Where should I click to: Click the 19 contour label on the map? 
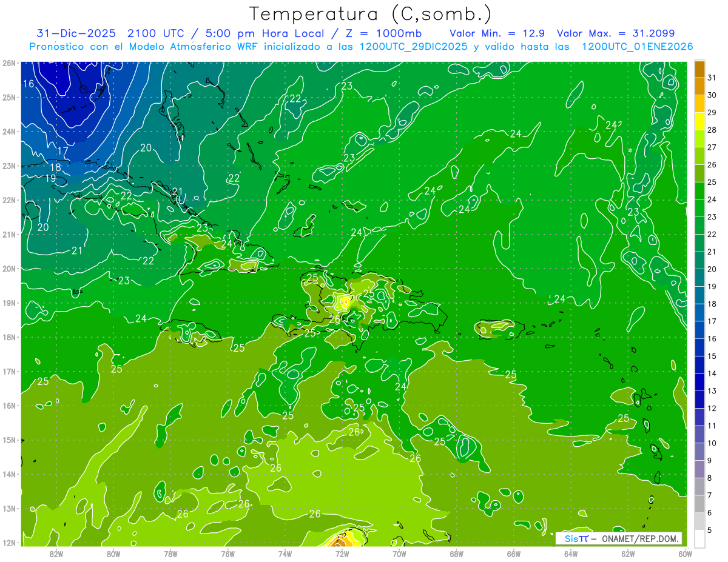50,178
